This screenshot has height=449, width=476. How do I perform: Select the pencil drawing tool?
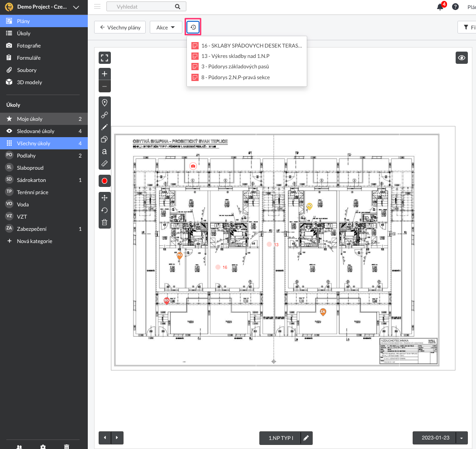105,127
